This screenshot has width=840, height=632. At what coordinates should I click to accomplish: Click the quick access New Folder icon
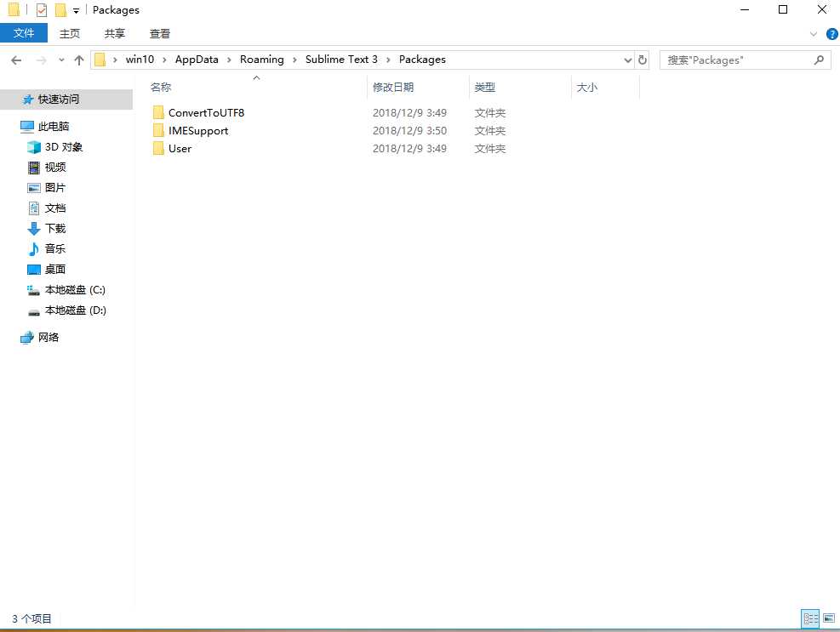60,9
